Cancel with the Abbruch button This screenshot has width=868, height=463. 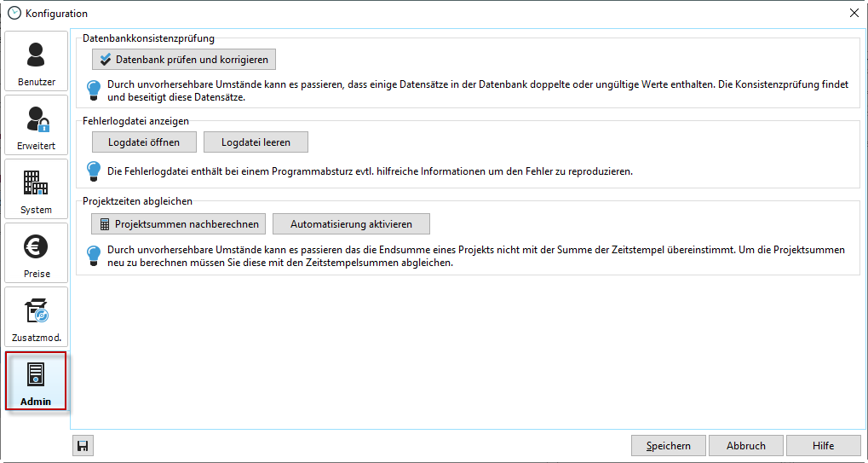[x=745, y=446]
